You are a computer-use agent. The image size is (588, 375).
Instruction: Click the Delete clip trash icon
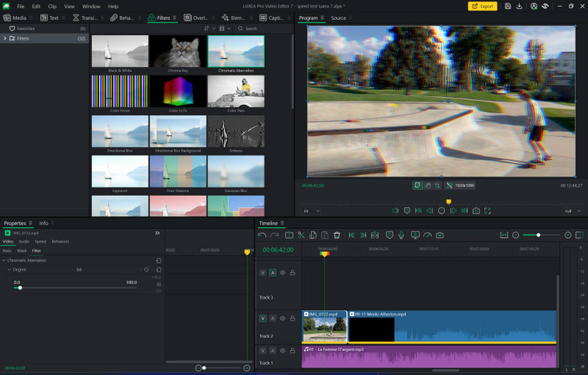coord(337,235)
